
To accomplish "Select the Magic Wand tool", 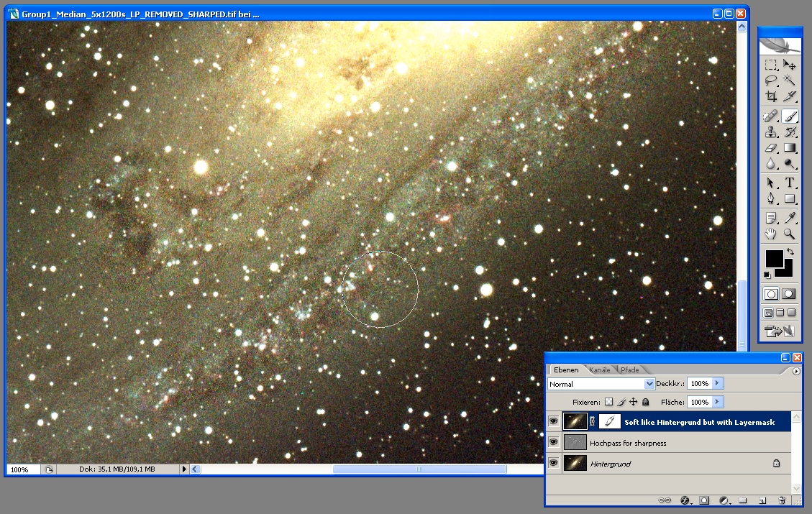I will [x=789, y=81].
